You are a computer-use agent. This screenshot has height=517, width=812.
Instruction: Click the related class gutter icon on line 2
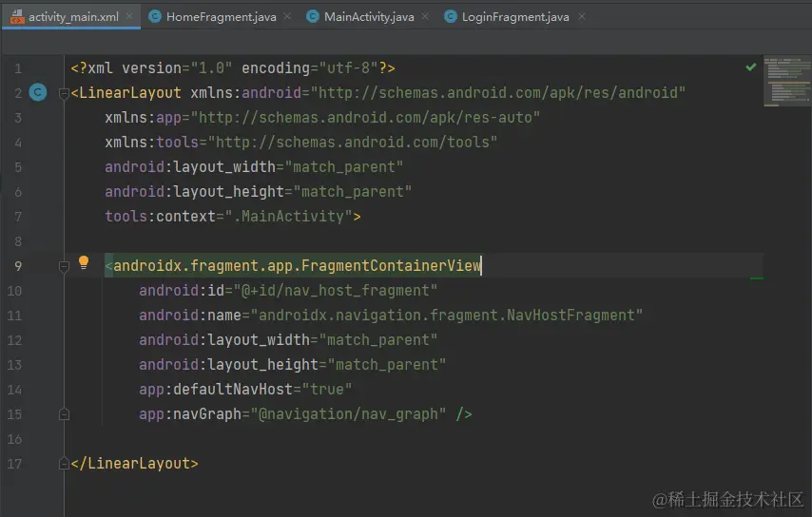[x=38, y=92]
